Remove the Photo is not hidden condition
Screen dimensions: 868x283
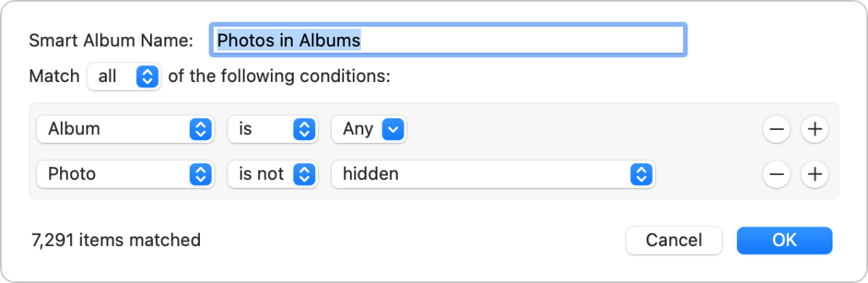[776, 174]
